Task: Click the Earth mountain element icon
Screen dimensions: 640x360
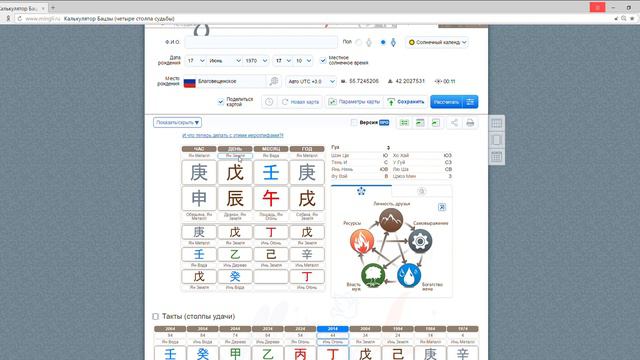Action: tap(391, 220)
